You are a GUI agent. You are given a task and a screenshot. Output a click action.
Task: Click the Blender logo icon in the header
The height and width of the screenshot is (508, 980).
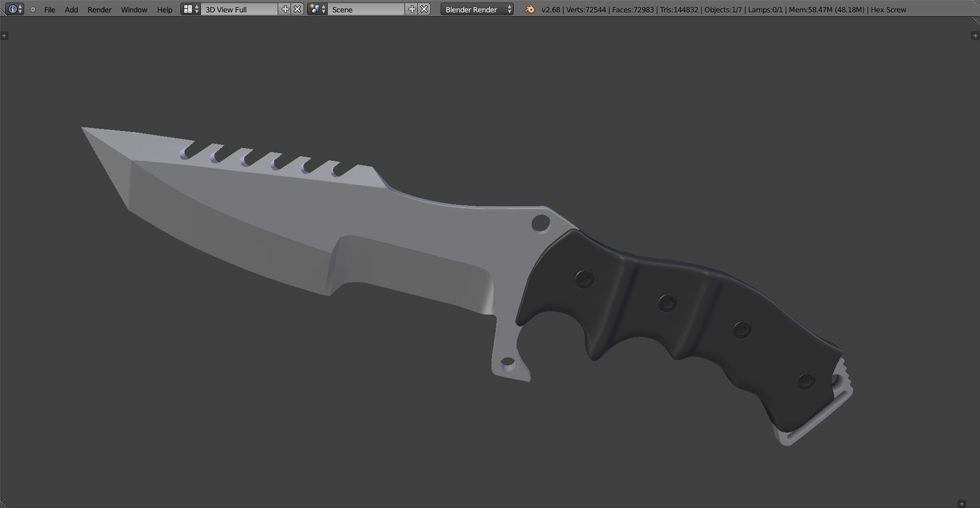click(530, 9)
